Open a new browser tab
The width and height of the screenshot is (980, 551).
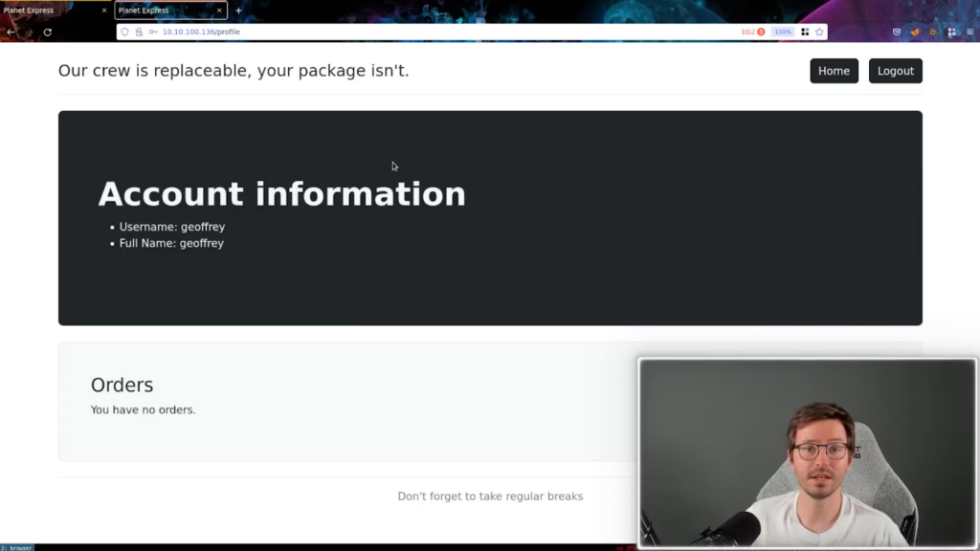[238, 11]
